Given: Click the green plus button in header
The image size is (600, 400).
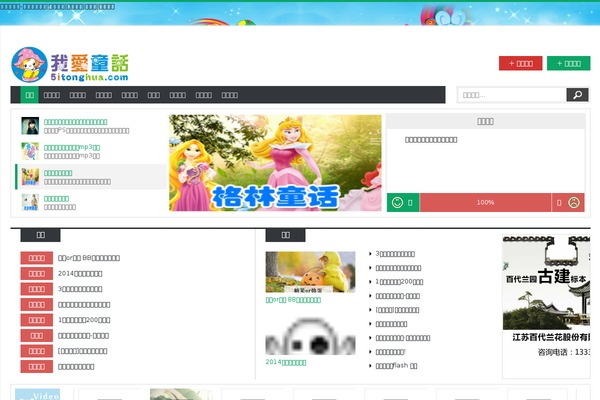Looking at the screenshot, I should pyautogui.click(x=569, y=63).
